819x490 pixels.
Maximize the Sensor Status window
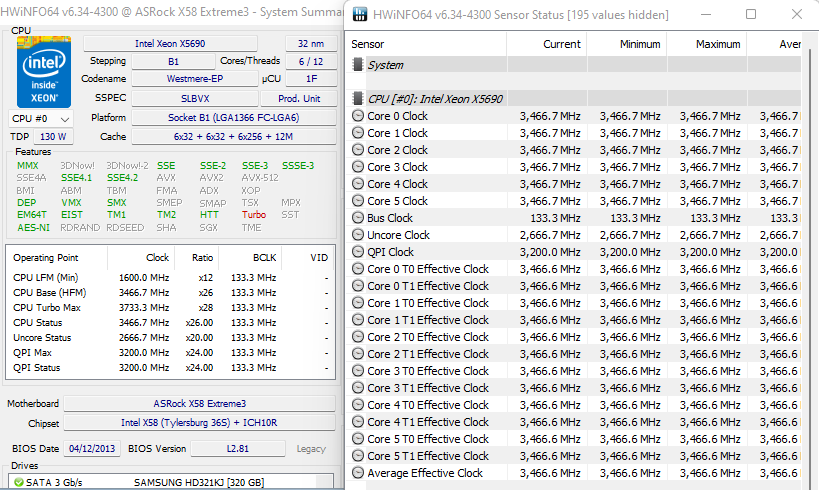pos(751,14)
